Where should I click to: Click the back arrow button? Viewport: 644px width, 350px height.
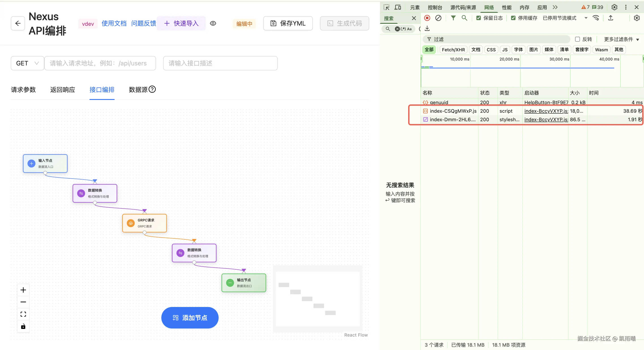pyautogui.click(x=18, y=23)
